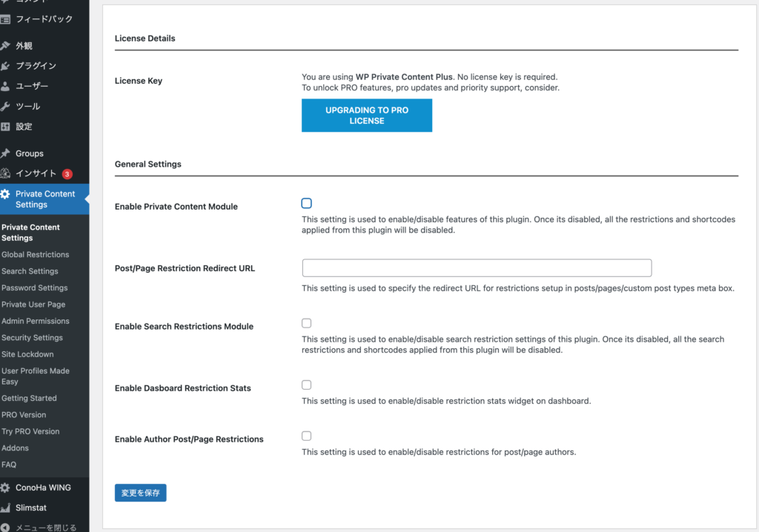Image resolution: width=759 pixels, height=532 pixels.
Task: Click the Feedback menu icon
Action: point(5,19)
